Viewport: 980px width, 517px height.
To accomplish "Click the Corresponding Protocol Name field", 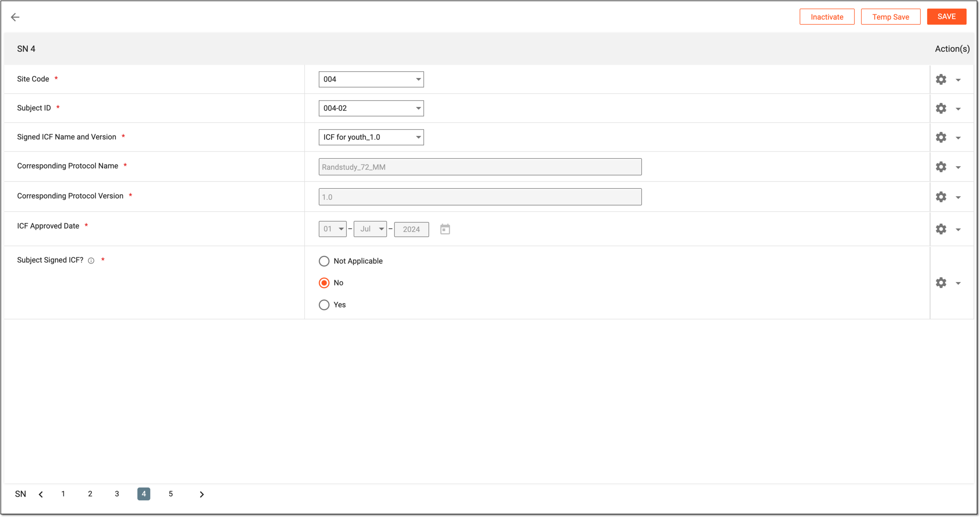I will (x=480, y=167).
